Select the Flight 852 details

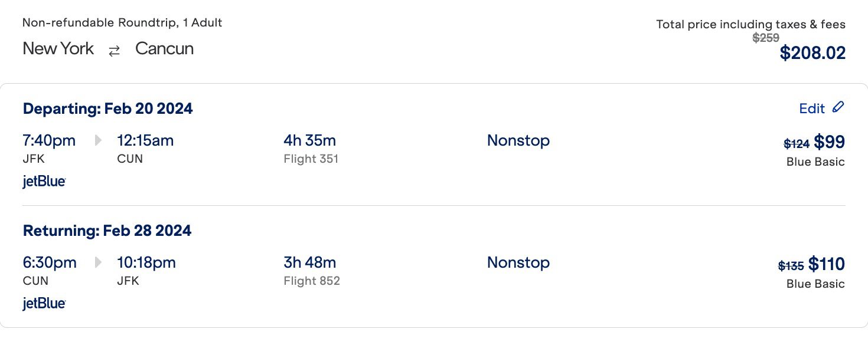click(x=312, y=281)
